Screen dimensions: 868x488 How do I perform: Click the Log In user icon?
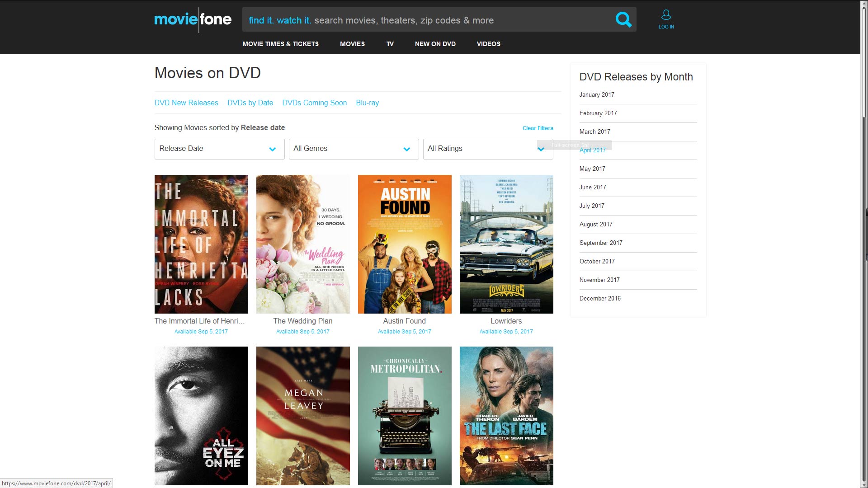point(666,15)
